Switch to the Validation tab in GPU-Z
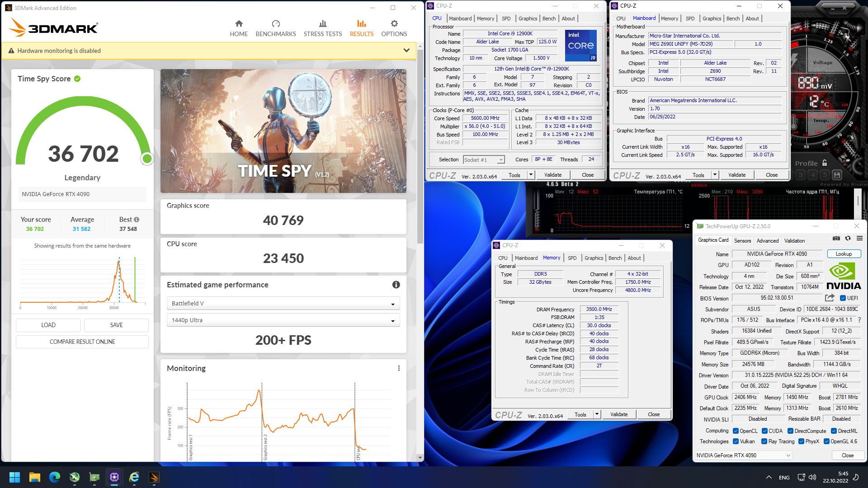Screen dimensions: 868x488 pyautogui.click(x=794, y=241)
